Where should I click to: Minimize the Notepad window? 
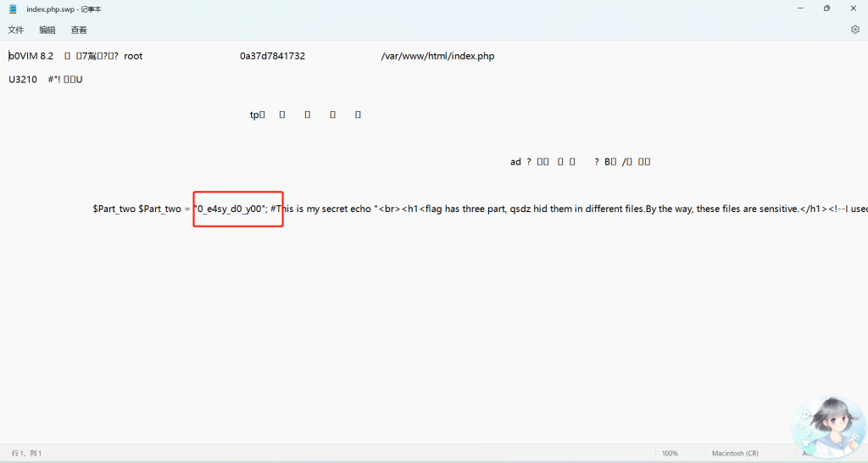pyautogui.click(x=800, y=8)
